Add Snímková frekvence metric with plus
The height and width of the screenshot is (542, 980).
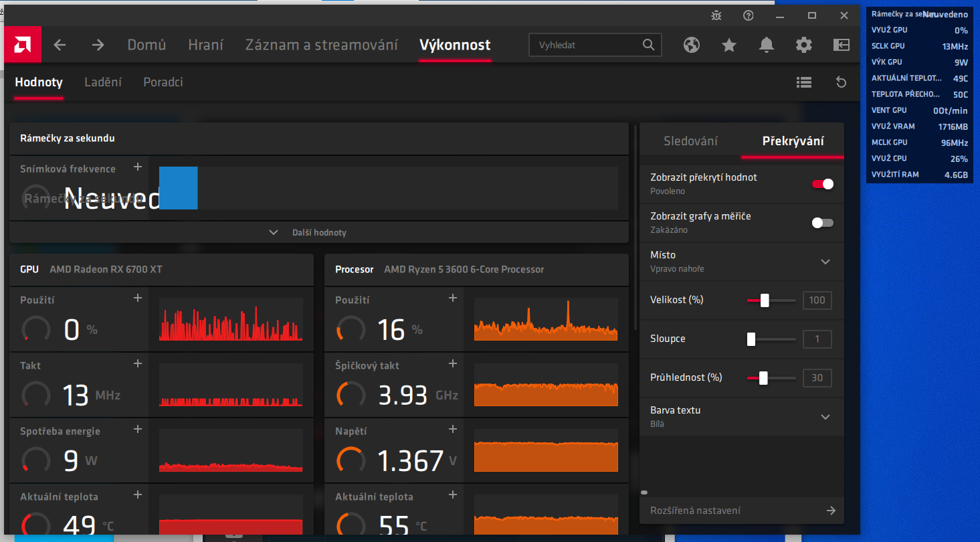[x=138, y=167]
